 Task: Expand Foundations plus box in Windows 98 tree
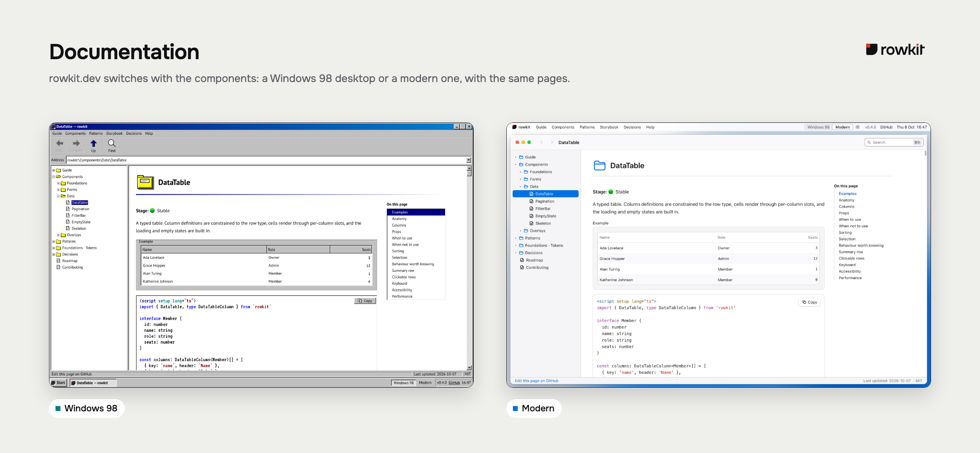pos(58,183)
